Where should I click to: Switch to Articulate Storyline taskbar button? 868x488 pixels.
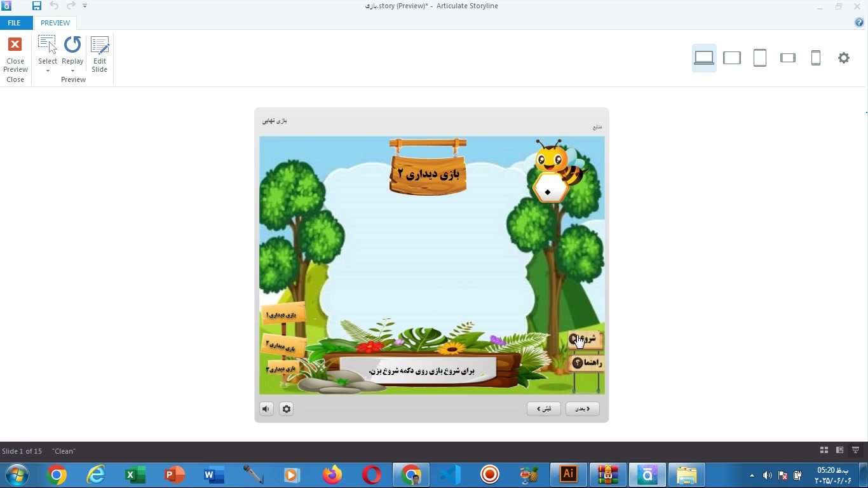(x=648, y=475)
